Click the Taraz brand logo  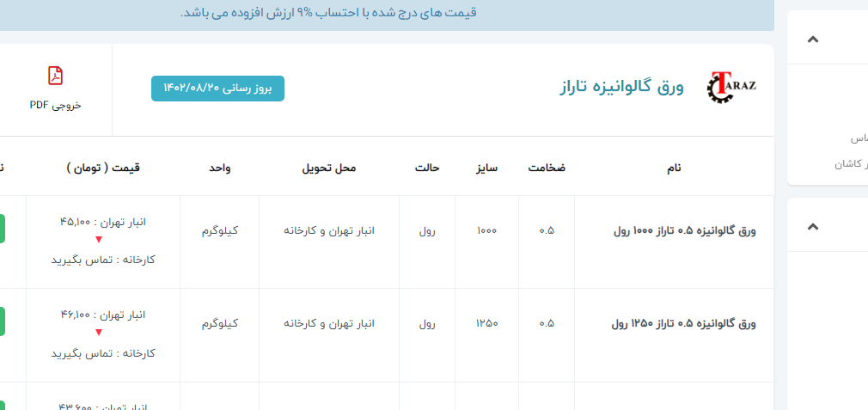(x=730, y=87)
